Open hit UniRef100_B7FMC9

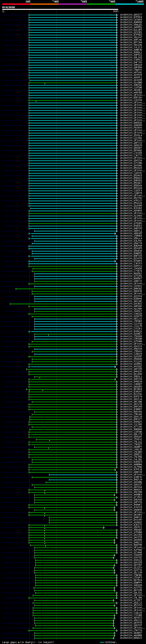point(131,17)
